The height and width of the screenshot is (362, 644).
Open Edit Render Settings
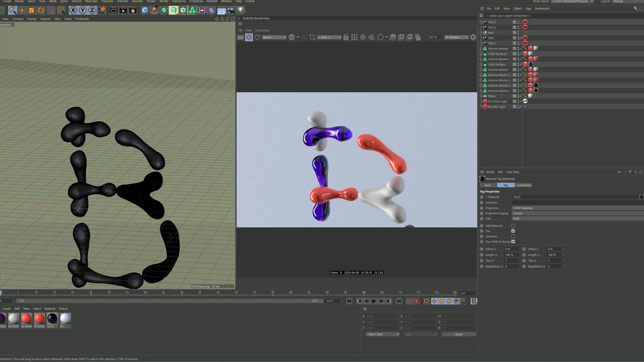point(133,10)
